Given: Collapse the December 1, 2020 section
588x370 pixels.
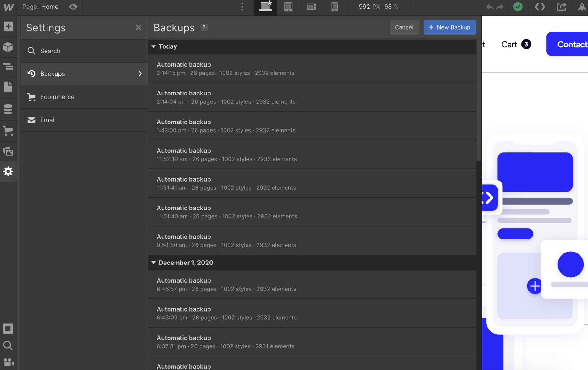Looking at the screenshot, I should (153, 263).
